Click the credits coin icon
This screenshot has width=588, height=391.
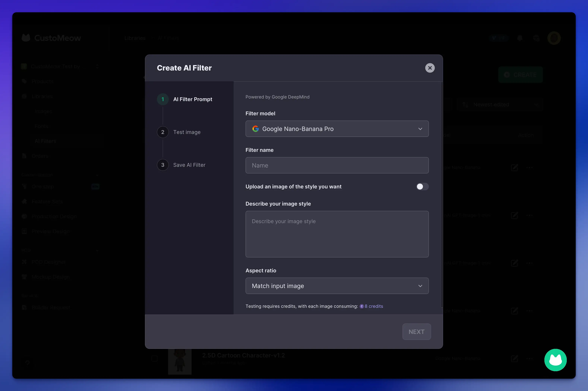(362, 306)
